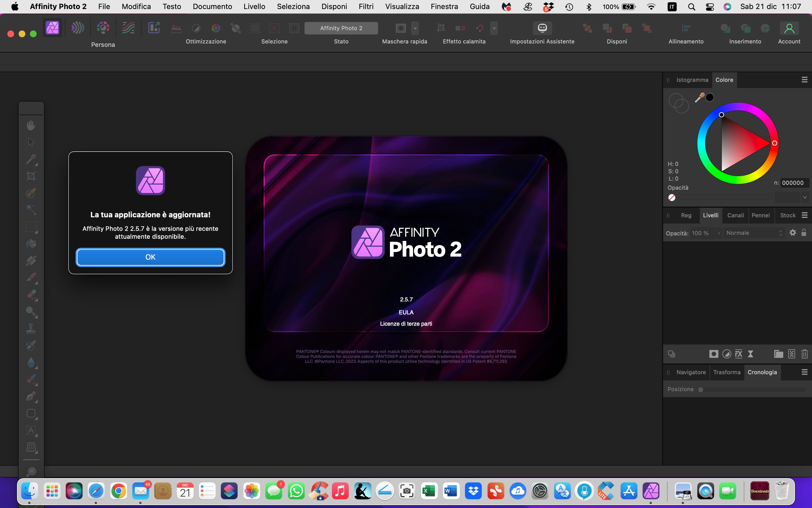The height and width of the screenshot is (508, 812).
Task: Open the layer Opacità 100 % dropdown
Action: coord(718,233)
